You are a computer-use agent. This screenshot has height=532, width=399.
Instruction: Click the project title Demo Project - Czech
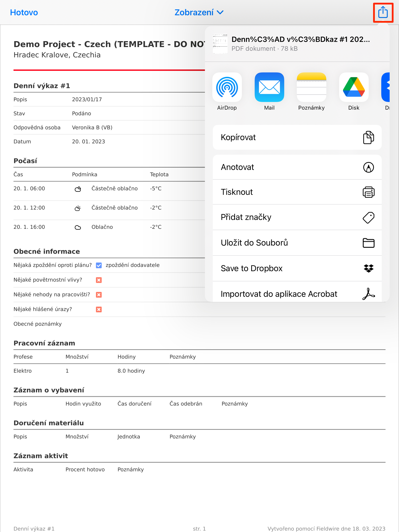[109, 44]
